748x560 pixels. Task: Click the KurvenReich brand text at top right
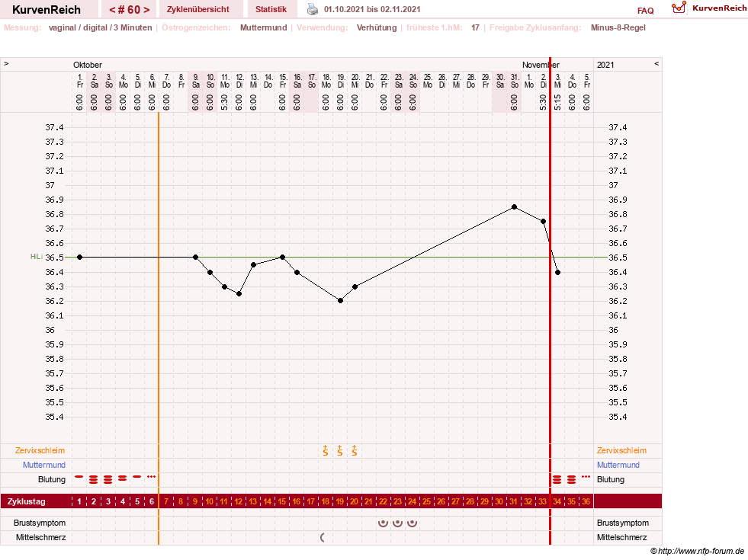[x=719, y=8]
